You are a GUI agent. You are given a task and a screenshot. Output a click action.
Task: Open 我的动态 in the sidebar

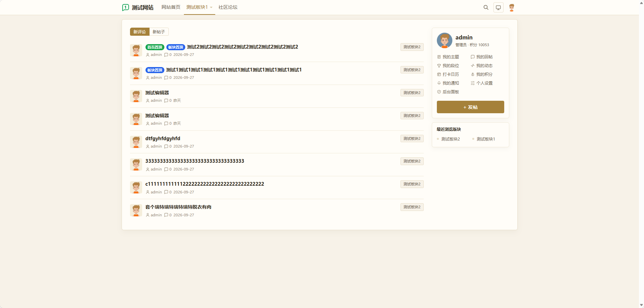pos(482,66)
